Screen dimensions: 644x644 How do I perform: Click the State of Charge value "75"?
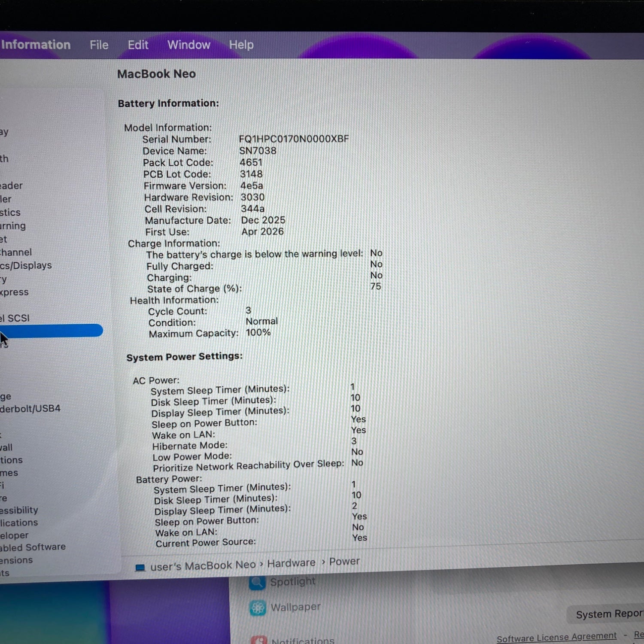(376, 286)
